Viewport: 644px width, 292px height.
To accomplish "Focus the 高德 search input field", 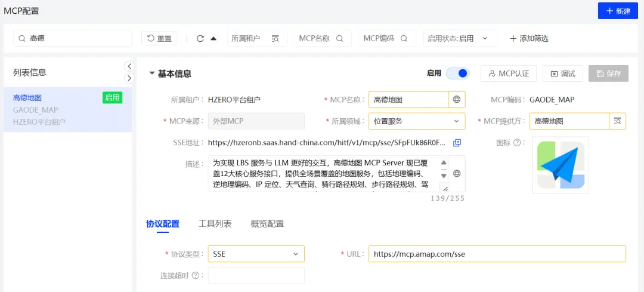I will (73, 38).
